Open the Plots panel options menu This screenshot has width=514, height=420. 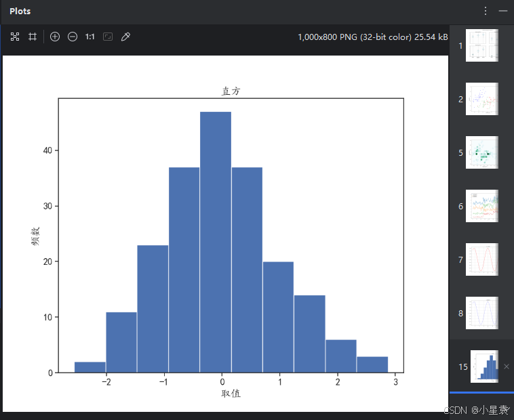486,11
